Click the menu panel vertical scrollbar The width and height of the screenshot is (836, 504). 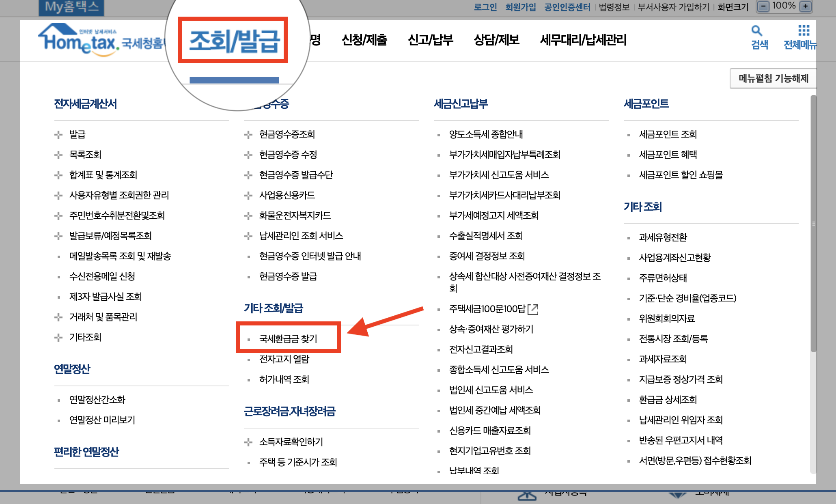coord(813,223)
